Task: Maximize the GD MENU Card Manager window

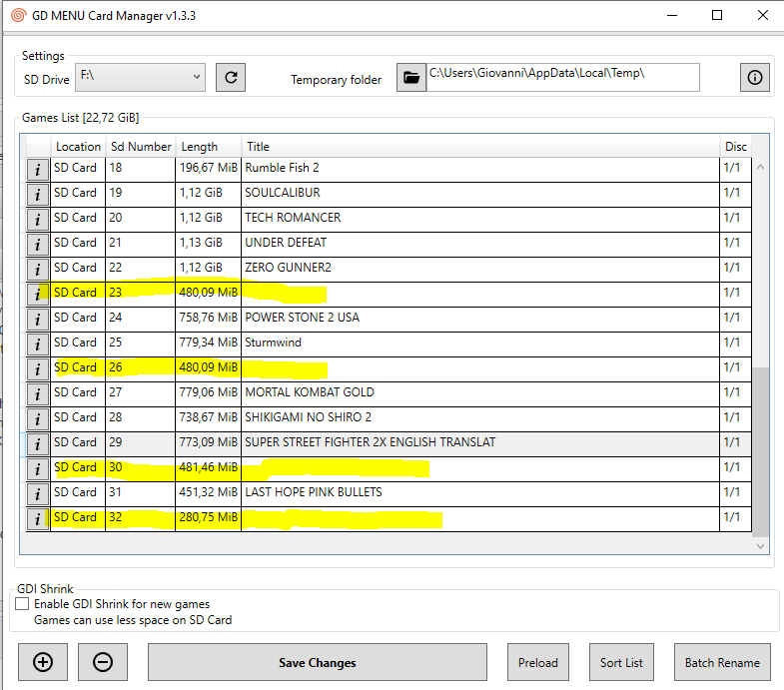Action: [717, 16]
